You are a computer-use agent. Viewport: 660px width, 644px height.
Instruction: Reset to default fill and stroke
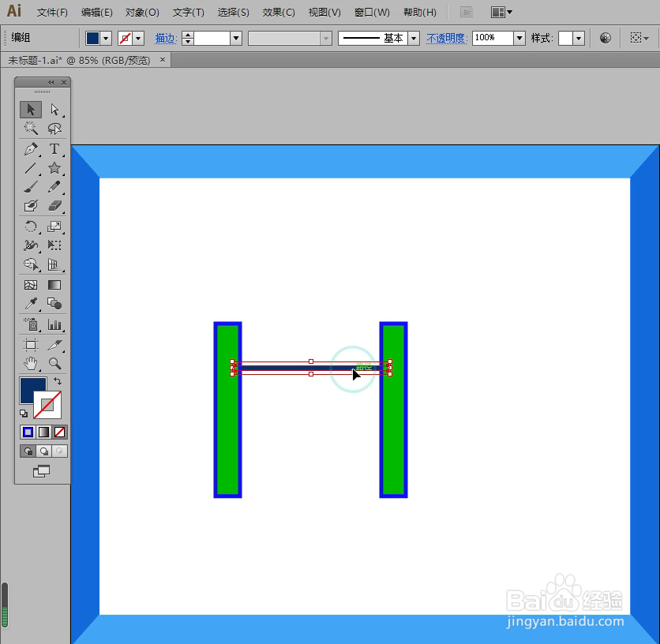coord(24,414)
